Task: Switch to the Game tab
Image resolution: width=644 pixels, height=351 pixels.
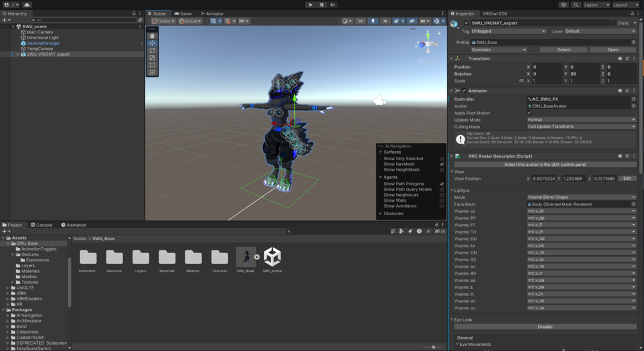Action: 183,13
